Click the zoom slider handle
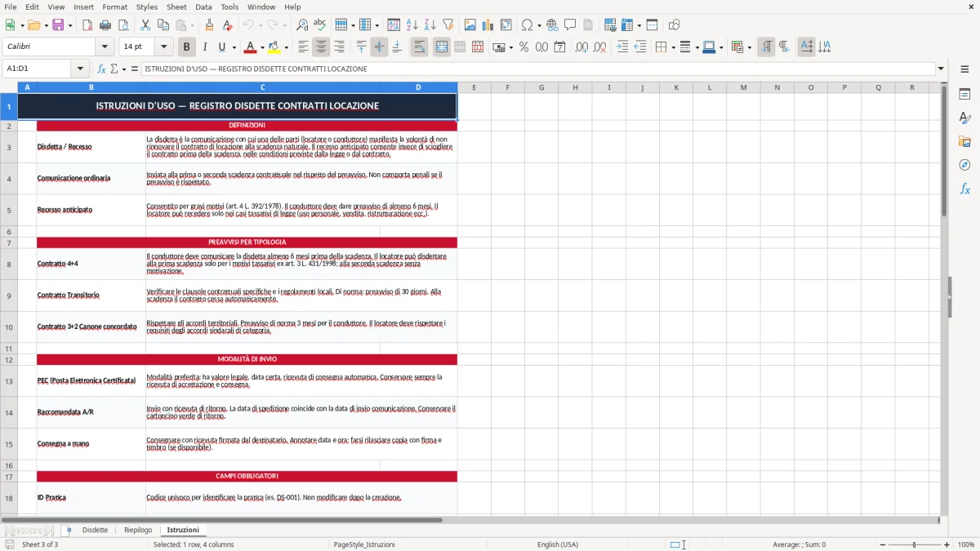 pyautogui.click(x=914, y=544)
